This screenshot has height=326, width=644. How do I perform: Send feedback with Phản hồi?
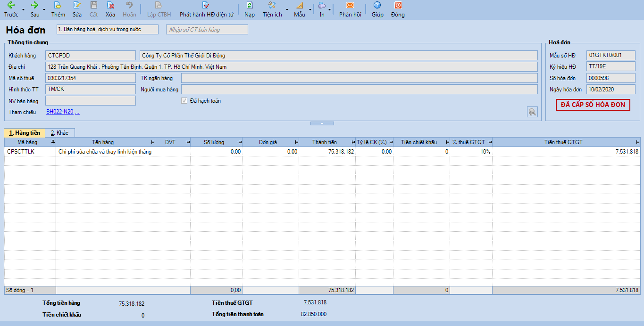pos(350,9)
